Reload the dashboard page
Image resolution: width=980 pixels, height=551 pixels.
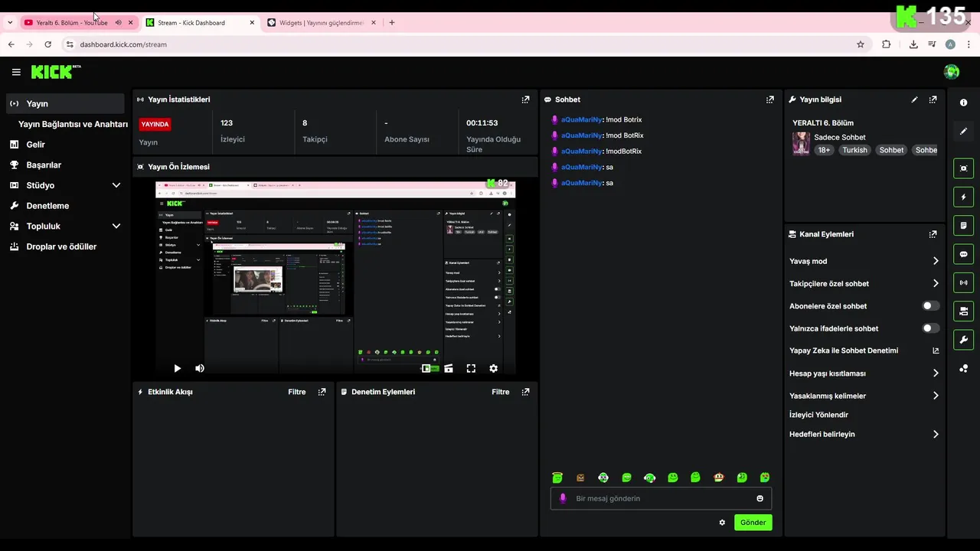click(x=47, y=44)
